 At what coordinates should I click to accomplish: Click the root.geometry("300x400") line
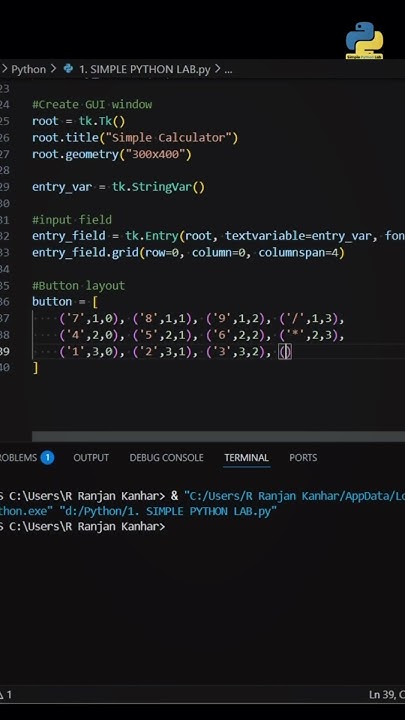[112, 154]
